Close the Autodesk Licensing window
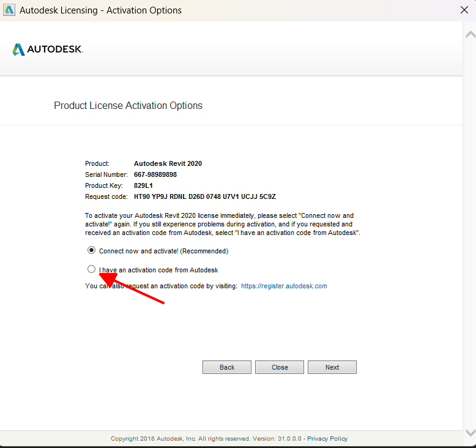476x448 pixels. (464, 10)
